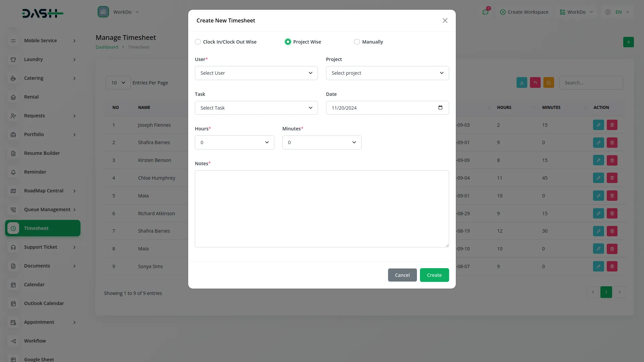Select Clock In/Clock Out Wise option
The image size is (644, 362).
pyautogui.click(x=198, y=42)
